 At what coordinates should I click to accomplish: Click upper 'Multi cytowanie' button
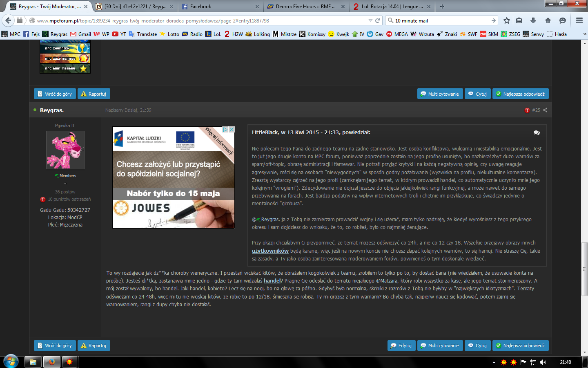(x=440, y=94)
